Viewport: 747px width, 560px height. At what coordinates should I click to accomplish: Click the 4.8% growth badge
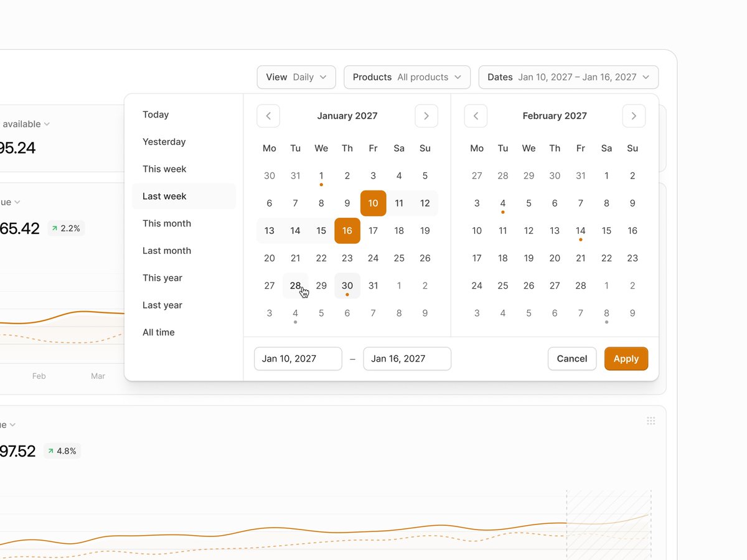(62, 451)
